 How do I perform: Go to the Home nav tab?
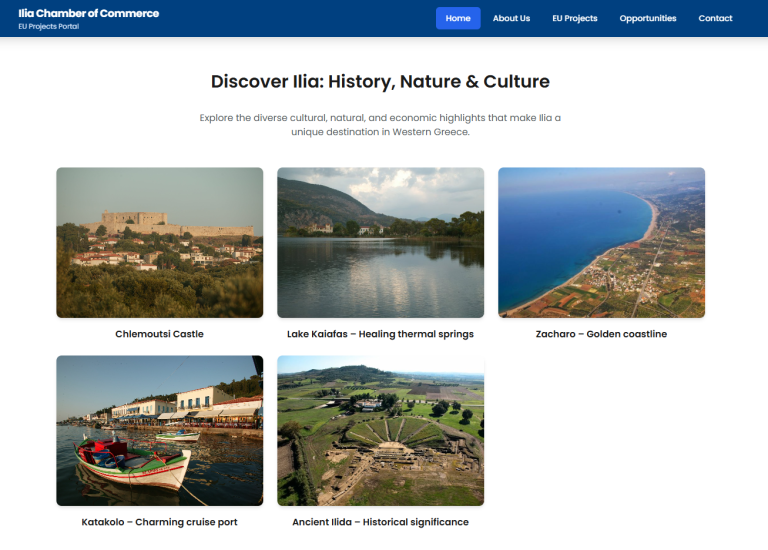click(x=458, y=18)
